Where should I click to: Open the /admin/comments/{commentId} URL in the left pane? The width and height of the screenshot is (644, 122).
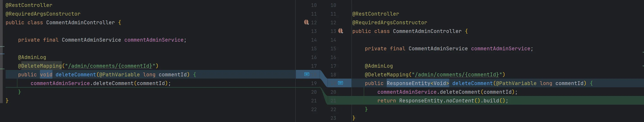click(110, 66)
